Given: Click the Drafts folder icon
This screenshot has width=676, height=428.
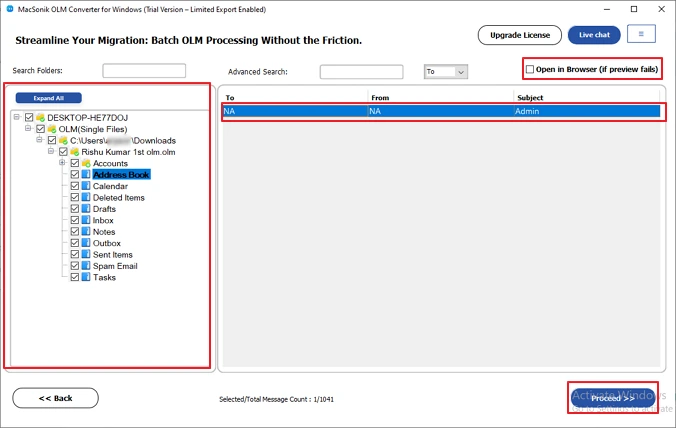Looking at the screenshot, I should pyautogui.click(x=86, y=209).
